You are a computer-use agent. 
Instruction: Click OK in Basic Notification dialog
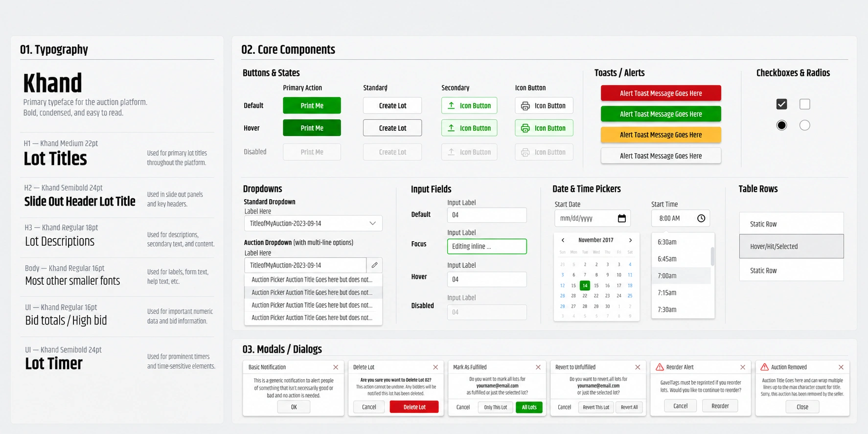point(294,407)
